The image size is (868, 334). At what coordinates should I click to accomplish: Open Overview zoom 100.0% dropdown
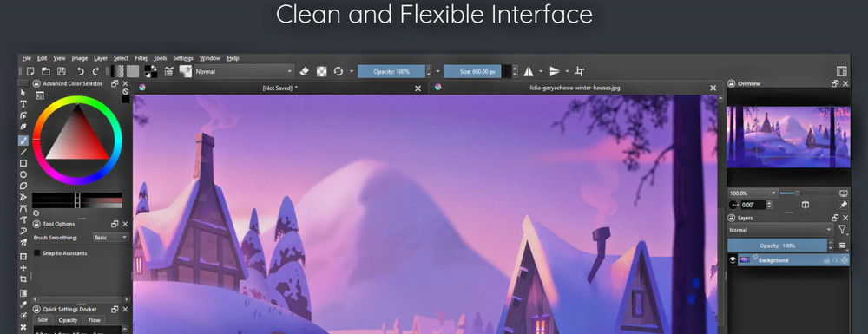[752, 193]
